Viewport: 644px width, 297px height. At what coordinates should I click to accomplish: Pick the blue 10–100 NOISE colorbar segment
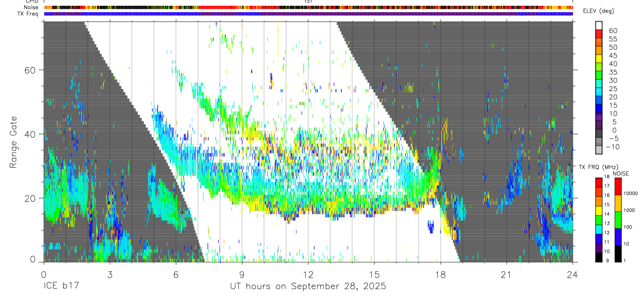[618, 237]
